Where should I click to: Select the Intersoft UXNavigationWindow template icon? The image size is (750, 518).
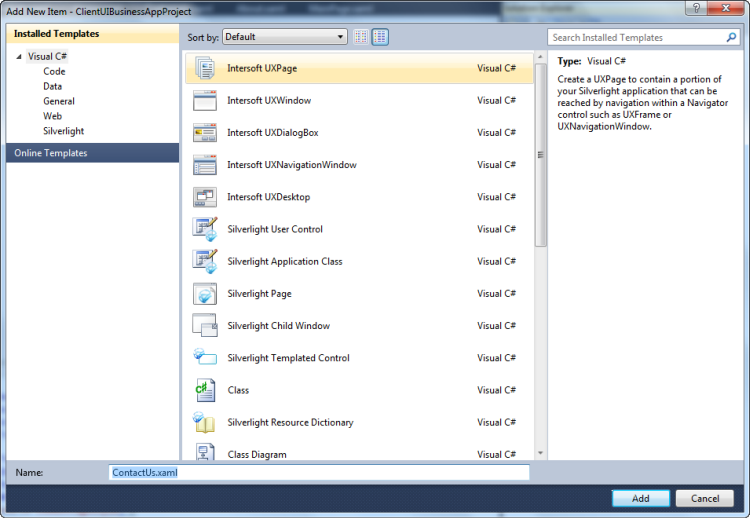[205, 165]
